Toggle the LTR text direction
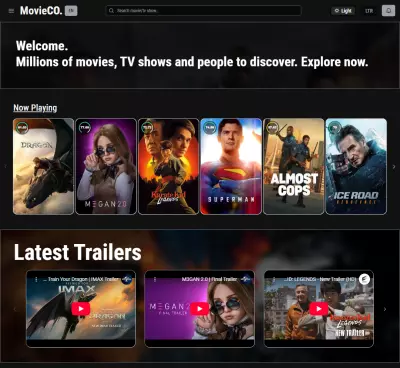Viewport: 400px width, 368px height. pos(369,11)
